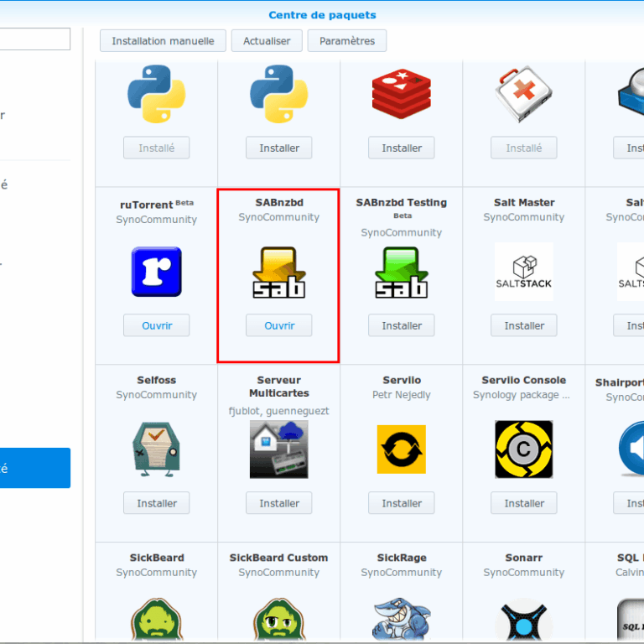The image size is (644, 644).
Task: Click the first-aid kit package icon
Action: (x=523, y=94)
